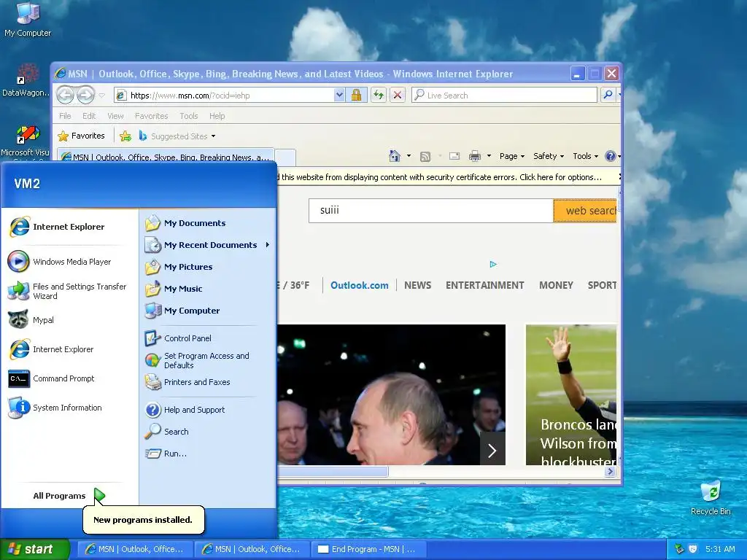Expand Suggested Sites dropdown
This screenshot has width=747, height=560.
[x=214, y=136]
